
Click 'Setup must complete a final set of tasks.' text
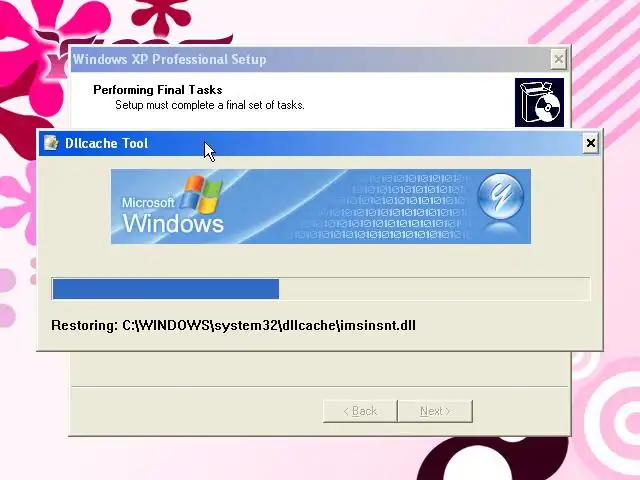click(x=210, y=105)
